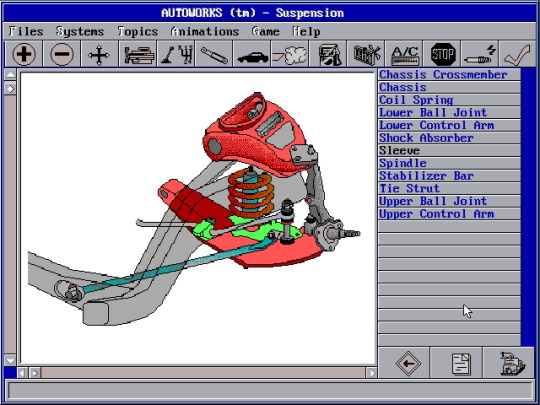
Task: Click the document page button
Action: click(x=460, y=363)
